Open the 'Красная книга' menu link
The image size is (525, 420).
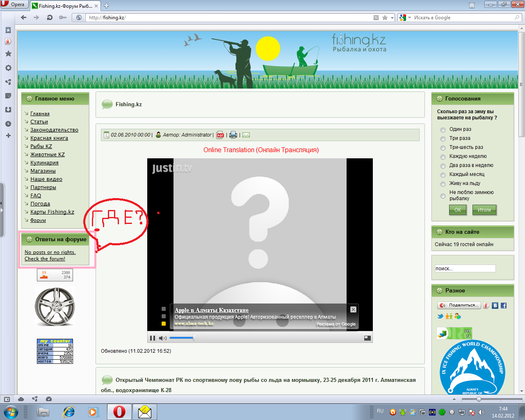point(49,138)
